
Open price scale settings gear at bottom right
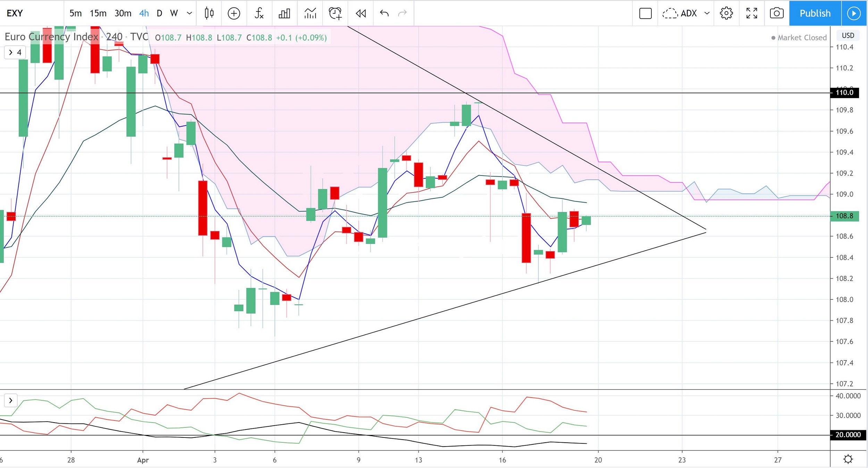848,459
